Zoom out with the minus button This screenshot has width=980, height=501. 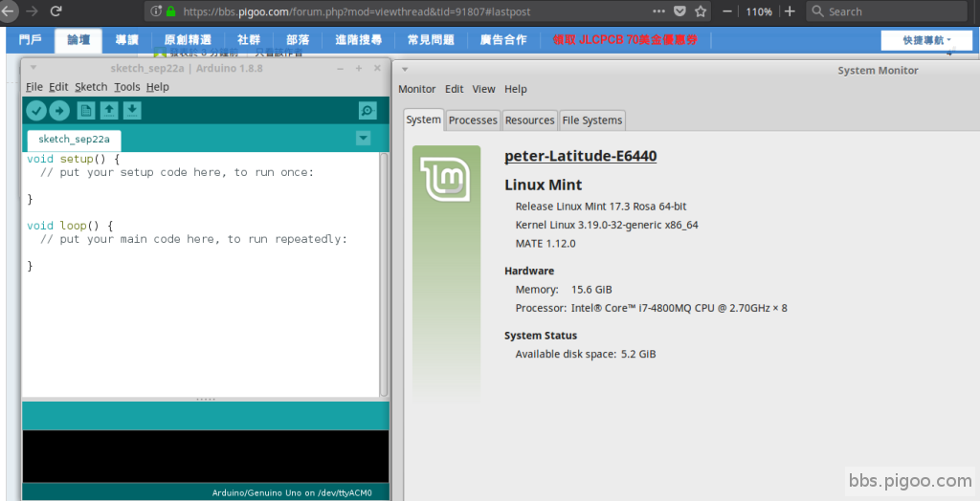coord(727,11)
